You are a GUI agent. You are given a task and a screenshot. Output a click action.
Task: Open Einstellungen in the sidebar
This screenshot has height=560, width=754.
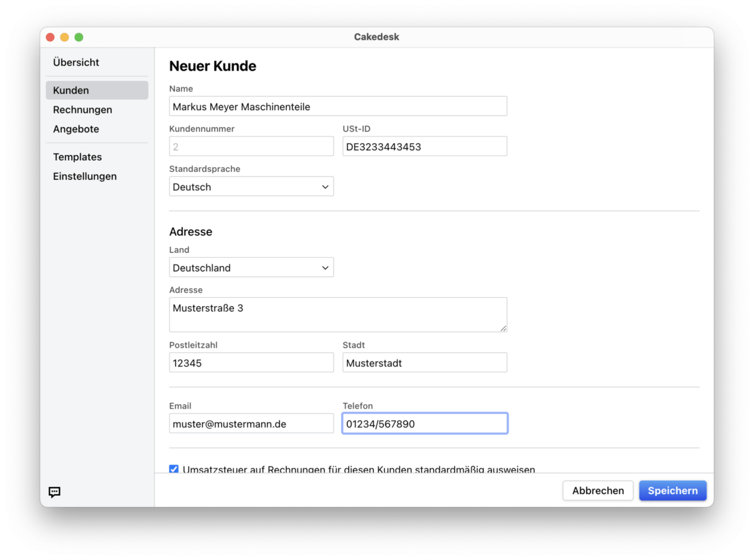[85, 177]
